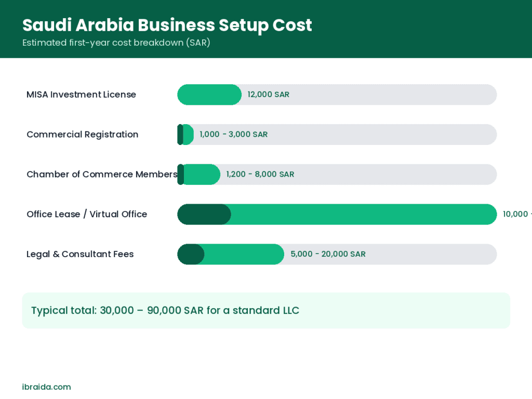Click the 12,000 SAR value label
Image resolution: width=532 pixels, height=399 pixels.
pyautogui.click(x=269, y=95)
